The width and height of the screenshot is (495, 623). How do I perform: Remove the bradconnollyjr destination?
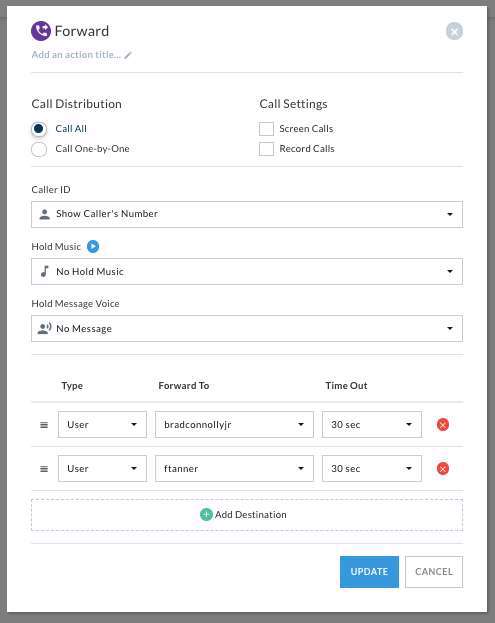click(x=443, y=424)
